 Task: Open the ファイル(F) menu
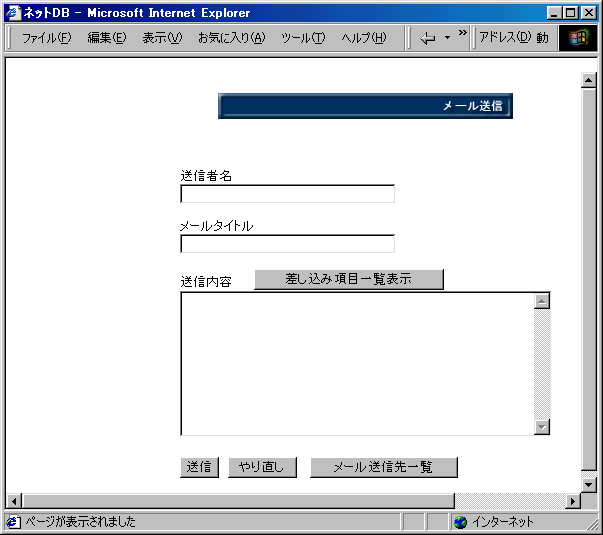(47, 38)
